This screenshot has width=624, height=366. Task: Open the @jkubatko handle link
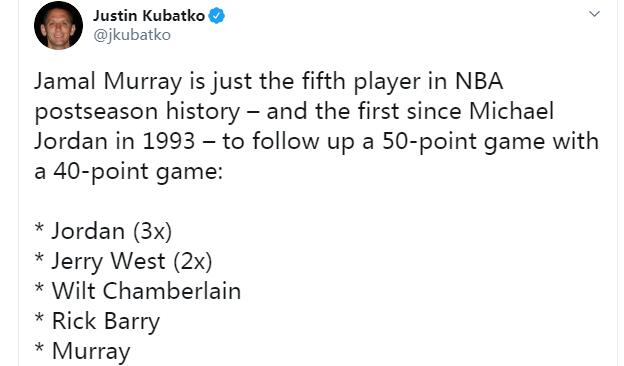[x=132, y=35]
